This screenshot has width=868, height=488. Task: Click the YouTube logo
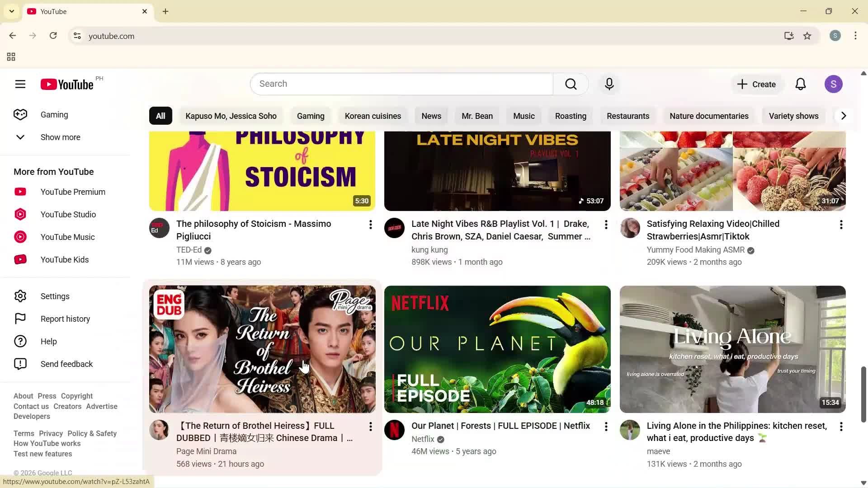[66, 84]
